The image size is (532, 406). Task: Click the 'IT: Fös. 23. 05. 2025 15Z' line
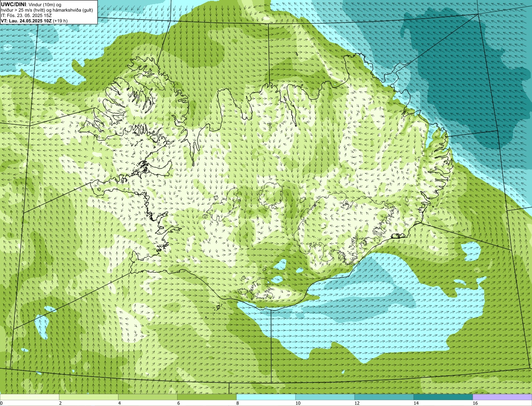click(x=26, y=15)
